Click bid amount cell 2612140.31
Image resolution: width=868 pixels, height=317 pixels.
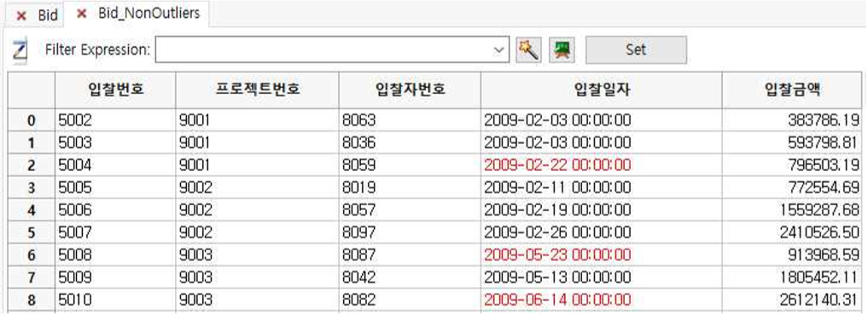pos(791,300)
